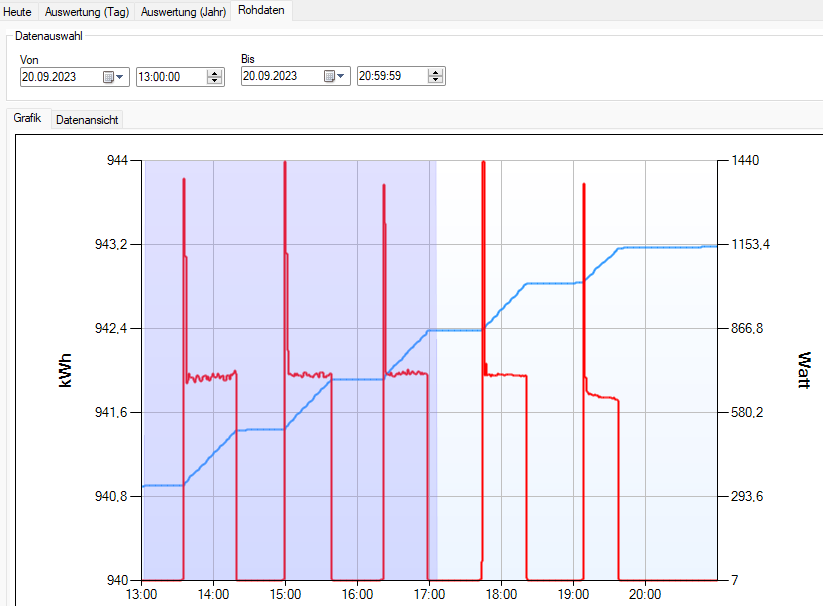Select the Grafik view tab
This screenshot has height=606, width=823.
[27, 119]
